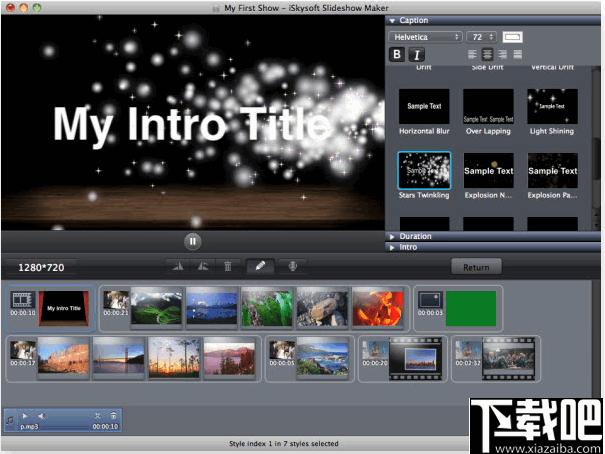The image size is (605, 454).
Task: Select the red canyon cliffs photo
Action: click(x=64, y=357)
